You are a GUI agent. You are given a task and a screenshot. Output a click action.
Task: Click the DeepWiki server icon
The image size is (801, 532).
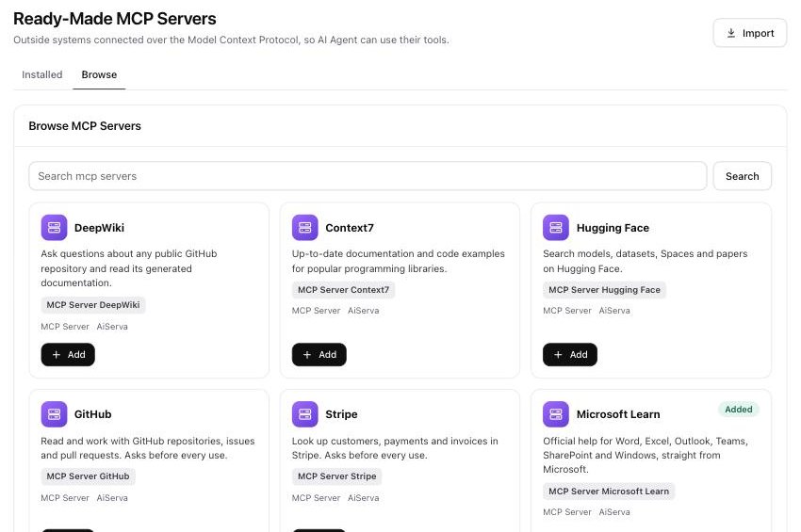coord(54,228)
